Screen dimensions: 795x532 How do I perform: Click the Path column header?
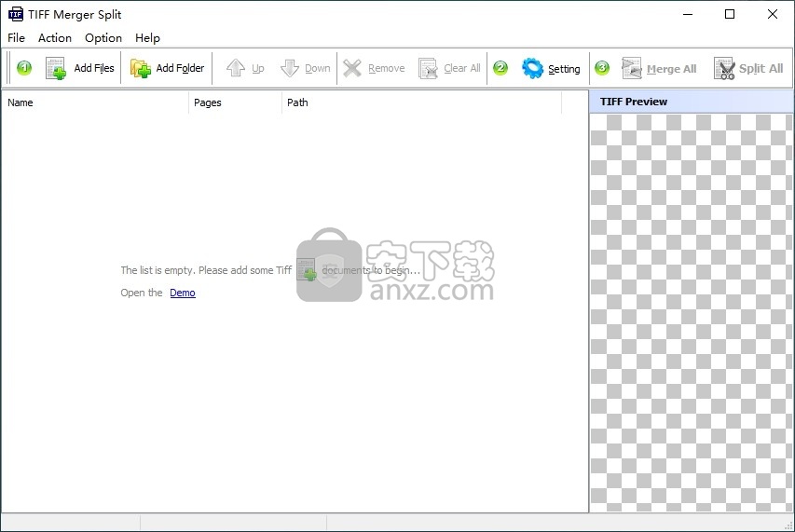(x=419, y=102)
